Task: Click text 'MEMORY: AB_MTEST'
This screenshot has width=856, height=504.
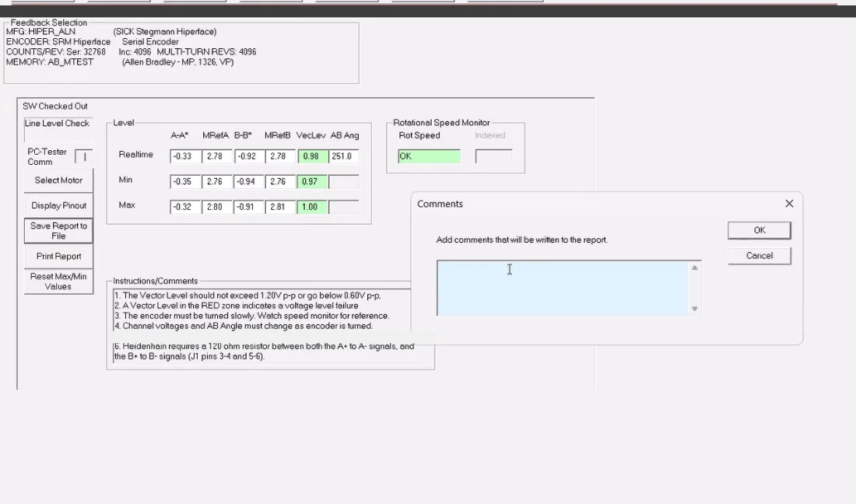Action: click(50, 62)
